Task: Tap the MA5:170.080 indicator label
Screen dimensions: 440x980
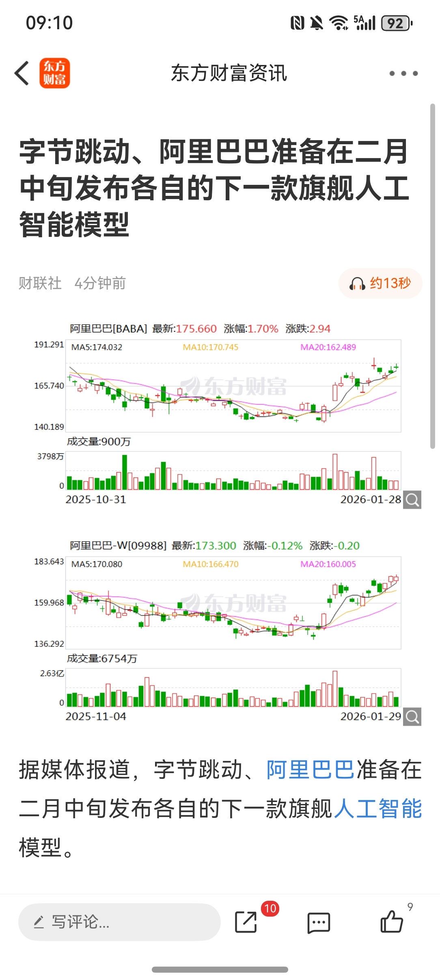Action: [x=97, y=564]
